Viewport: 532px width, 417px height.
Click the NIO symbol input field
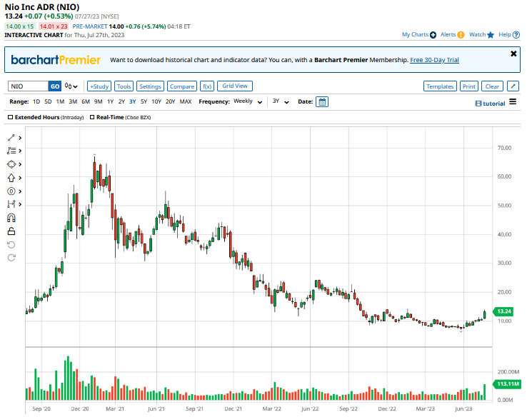(x=28, y=86)
